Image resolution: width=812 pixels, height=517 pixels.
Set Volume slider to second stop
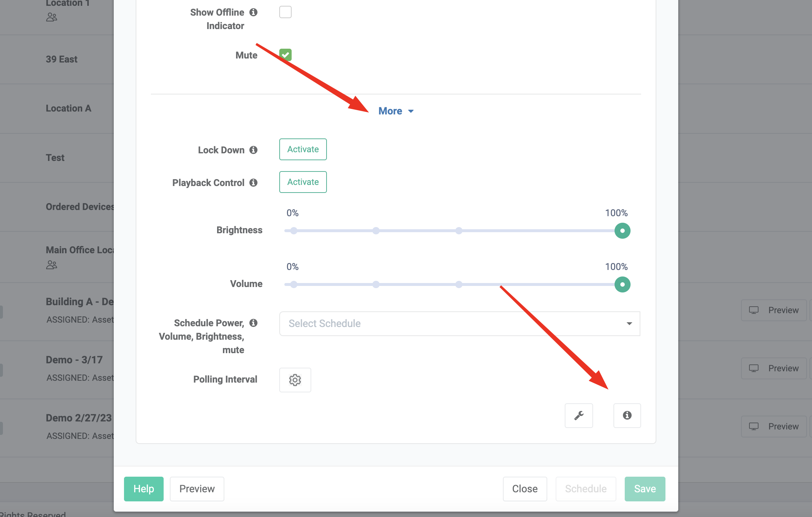[x=376, y=284]
